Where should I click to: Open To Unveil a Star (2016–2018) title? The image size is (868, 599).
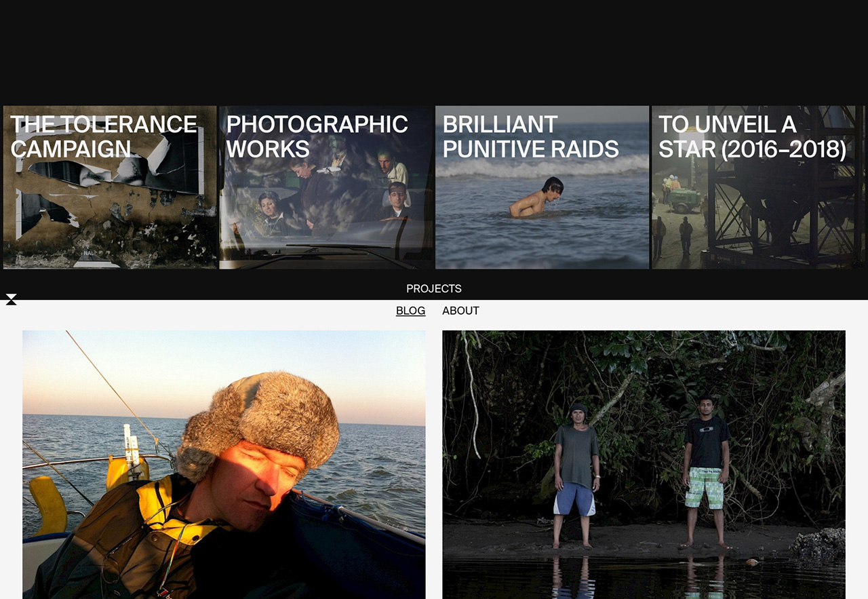752,136
